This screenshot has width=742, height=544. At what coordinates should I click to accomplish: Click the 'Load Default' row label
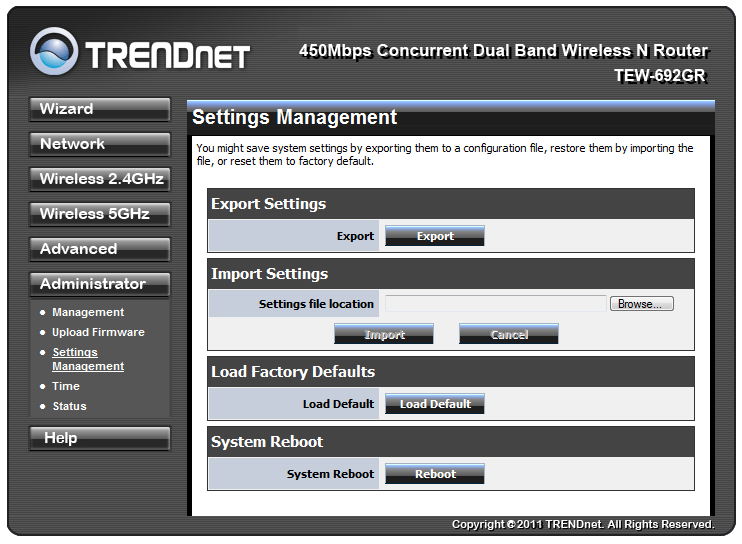pos(338,404)
